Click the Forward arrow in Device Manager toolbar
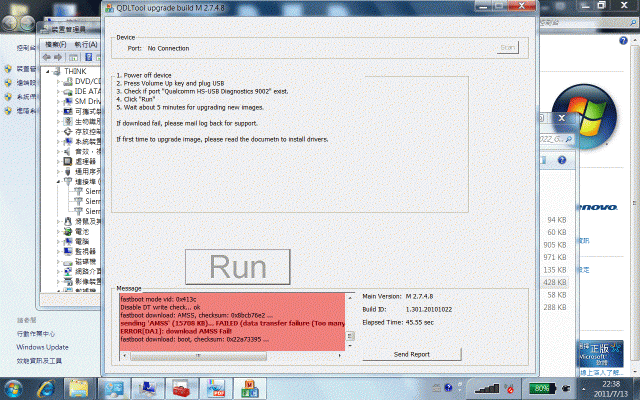The image size is (640, 400). click(x=58, y=57)
